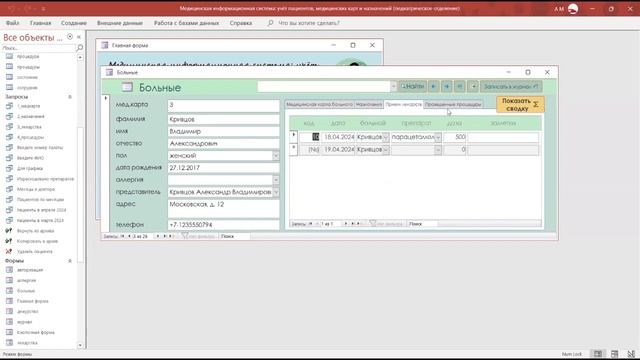Open the представитель dropdown
The height and width of the screenshot is (360, 640).
[276, 192]
